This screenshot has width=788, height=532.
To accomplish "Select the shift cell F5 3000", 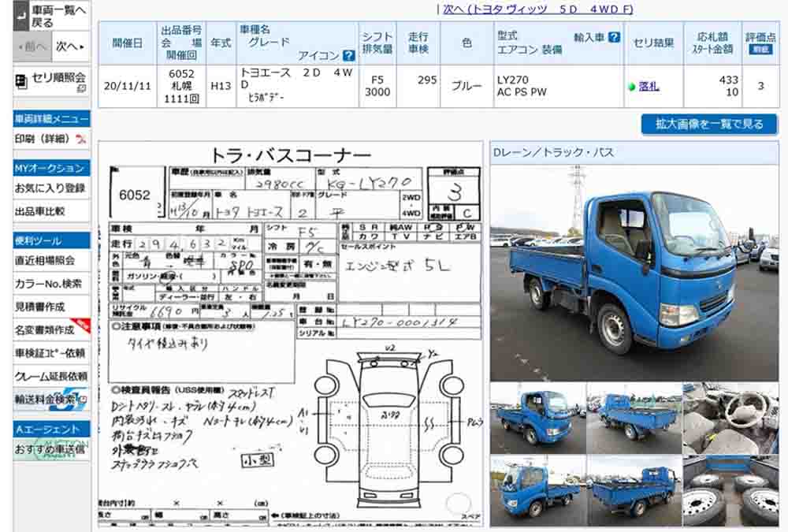I will 377,86.
